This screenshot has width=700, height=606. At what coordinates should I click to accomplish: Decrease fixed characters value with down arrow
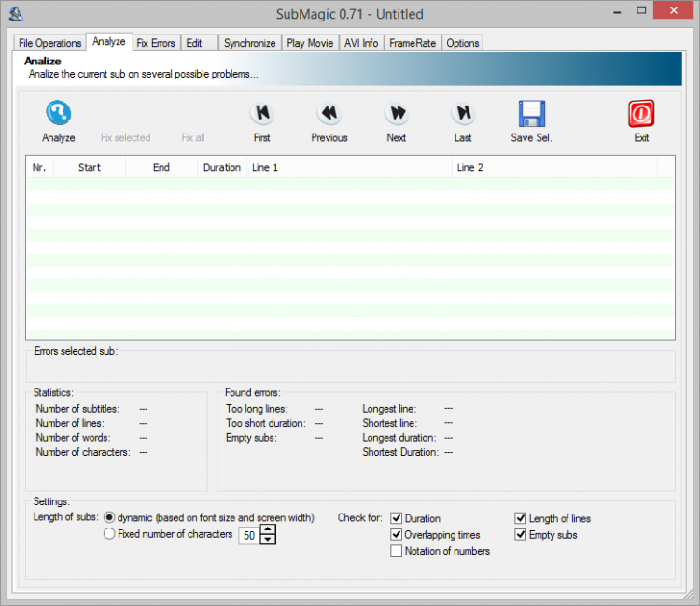point(268,539)
